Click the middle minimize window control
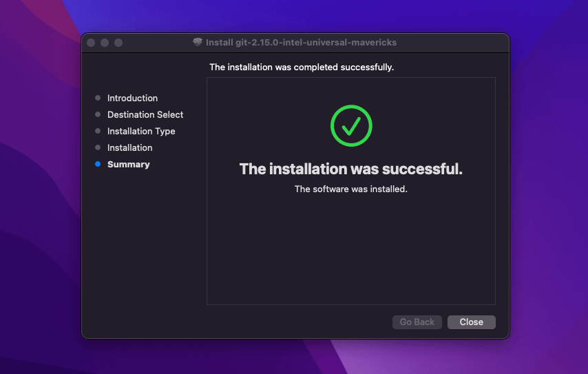This screenshot has height=374, width=588. [105, 43]
